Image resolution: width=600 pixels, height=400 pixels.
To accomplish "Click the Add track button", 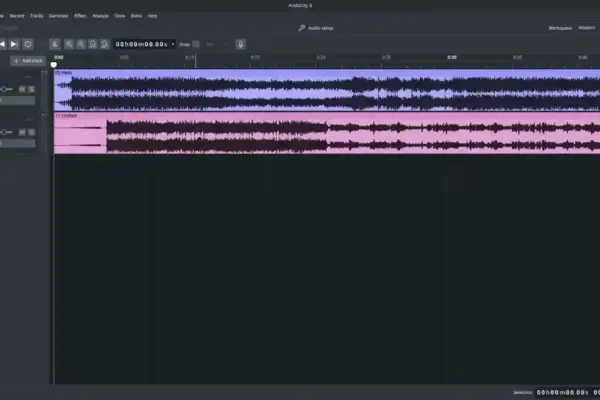I will coord(28,61).
